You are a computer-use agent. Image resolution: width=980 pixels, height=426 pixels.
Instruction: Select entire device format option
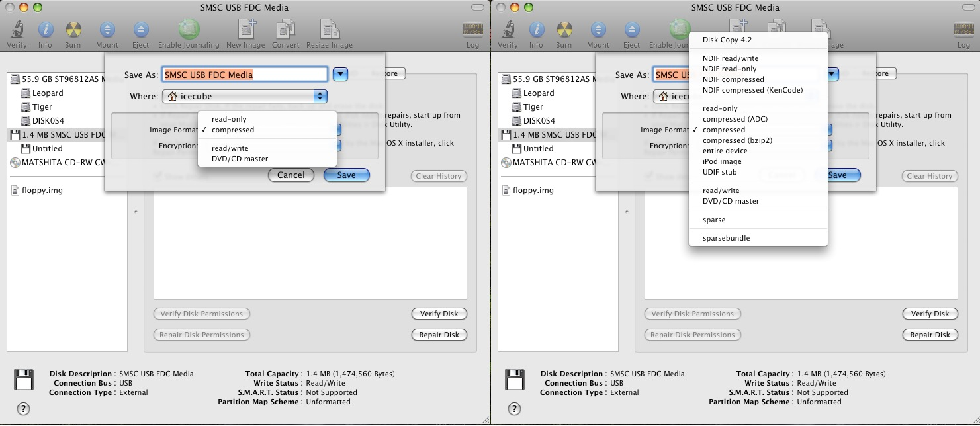[758, 151]
